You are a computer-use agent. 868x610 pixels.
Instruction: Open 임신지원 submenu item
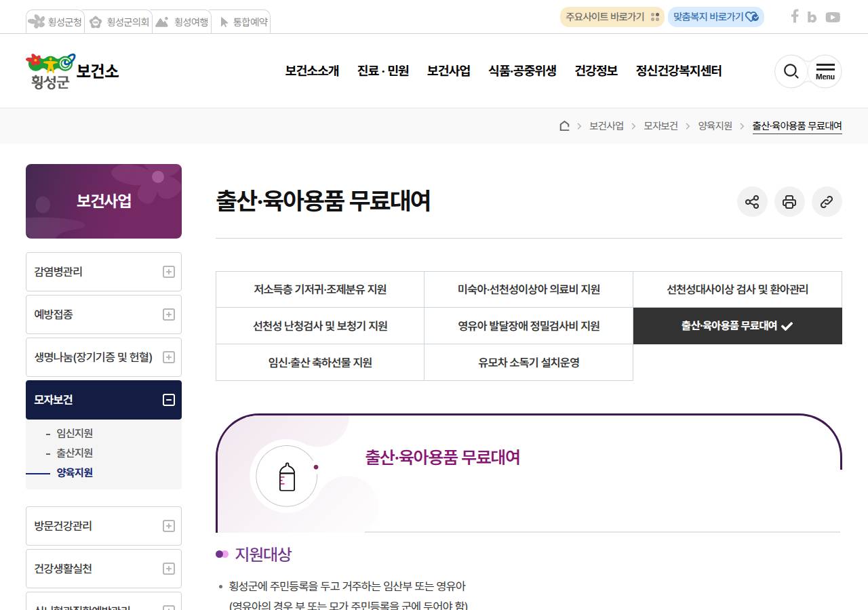[x=75, y=433]
